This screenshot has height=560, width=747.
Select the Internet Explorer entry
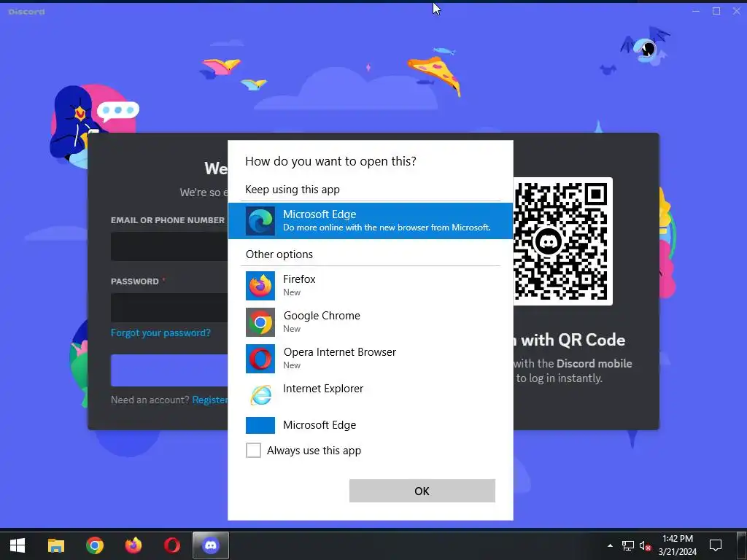point(370,395)
